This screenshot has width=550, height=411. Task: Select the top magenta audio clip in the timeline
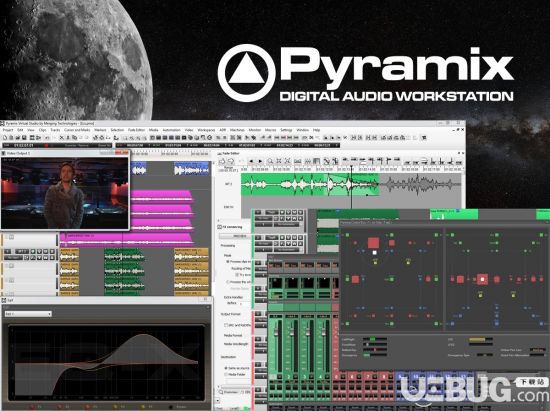click(x=161, y=196)
